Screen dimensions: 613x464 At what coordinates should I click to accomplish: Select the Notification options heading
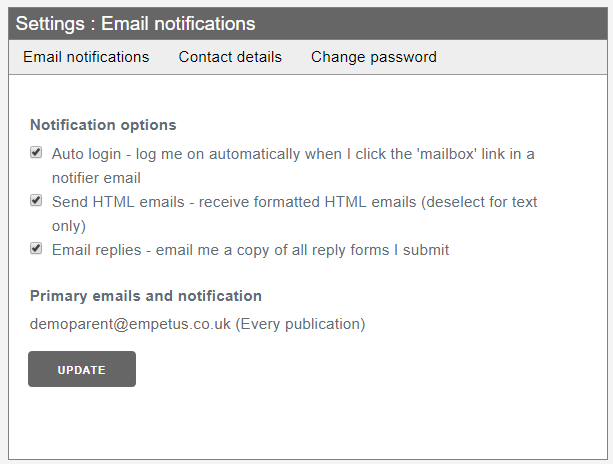(x=103, y=125)
